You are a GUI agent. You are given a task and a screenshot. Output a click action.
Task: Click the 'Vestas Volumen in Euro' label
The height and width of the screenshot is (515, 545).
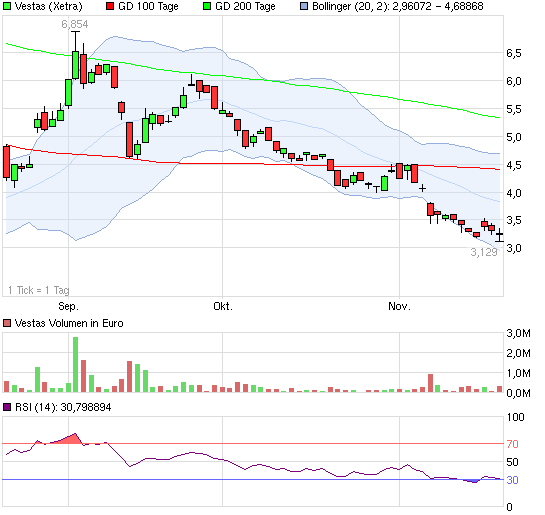point(69,323)
